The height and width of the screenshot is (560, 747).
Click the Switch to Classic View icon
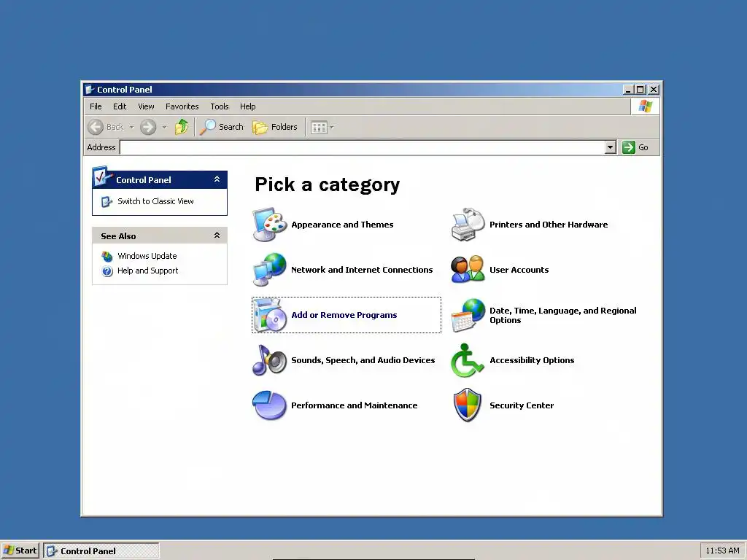107,202
